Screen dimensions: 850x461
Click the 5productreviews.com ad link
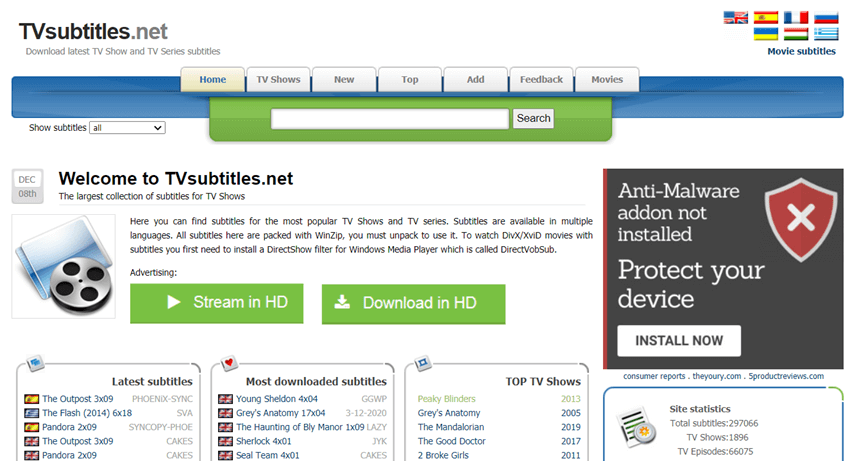coord(786,376)
